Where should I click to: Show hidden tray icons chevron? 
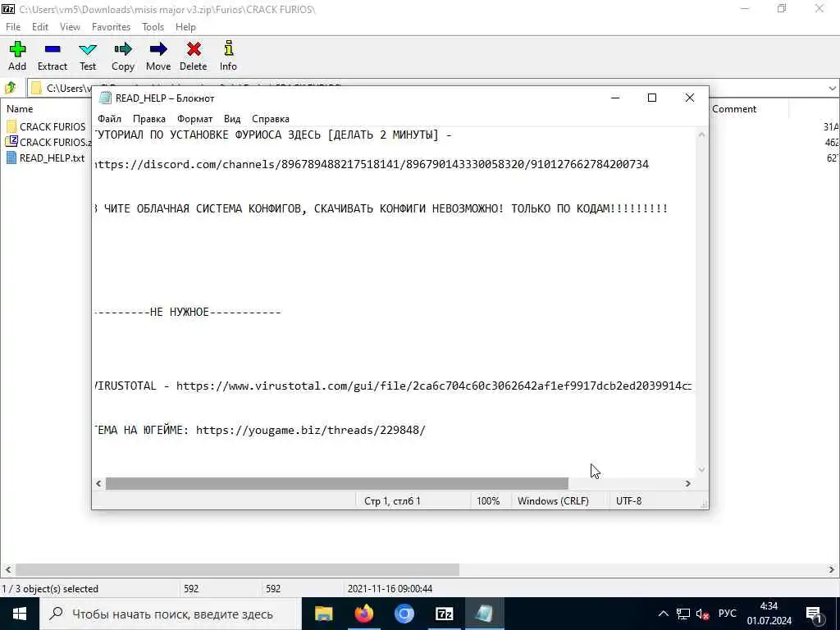click(x=663, y=614)
